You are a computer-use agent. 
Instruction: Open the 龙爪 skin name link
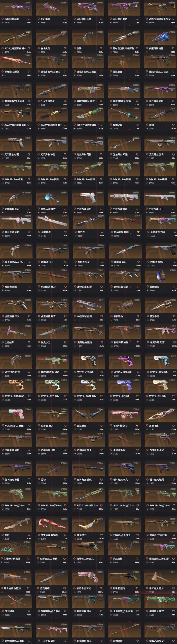(7, 535)
